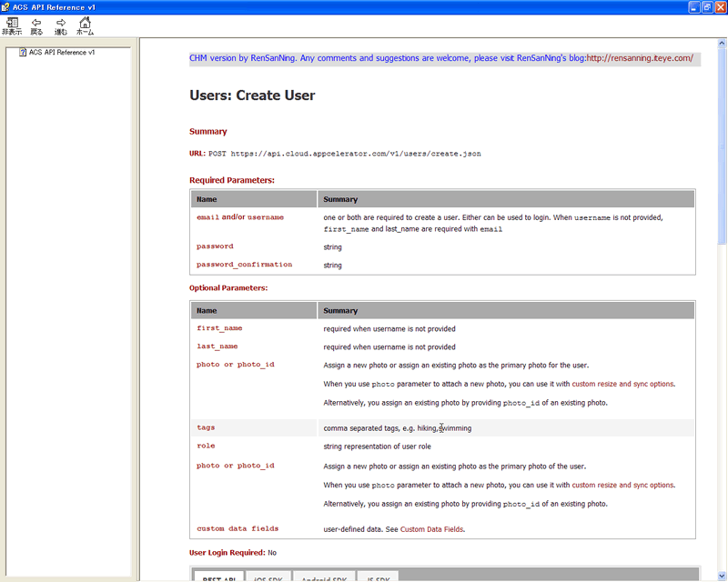Click the help topic icon beside ACS API Reference
The height and width of the screenshot is (582, 728).
click(x=23, y=53)
